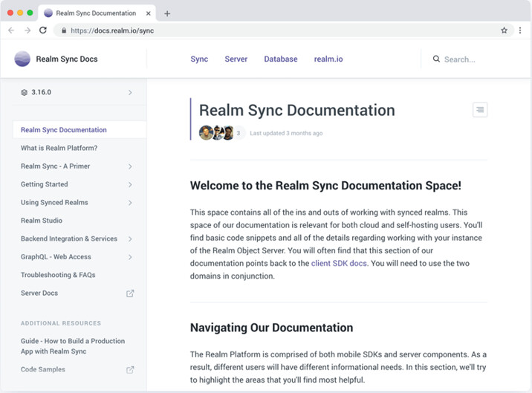The height and width of the screenshot is (393, 532).
Task: Open the Sync nav tab
Action: pos(199,59)
